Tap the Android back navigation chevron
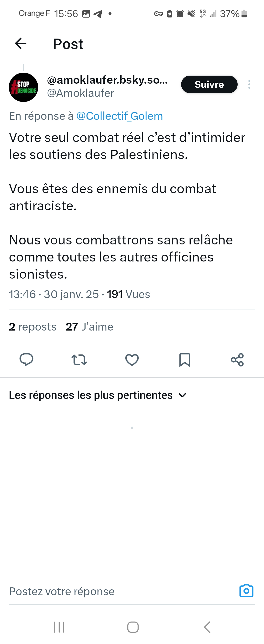Image resolution: width=264 pixels, height=644 pixels. point(207,627)
